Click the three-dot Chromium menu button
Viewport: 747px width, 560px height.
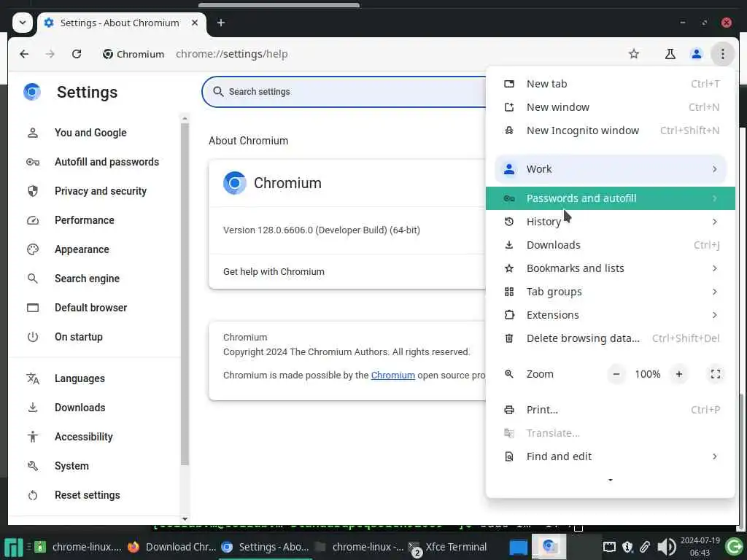tap(723, 54)
